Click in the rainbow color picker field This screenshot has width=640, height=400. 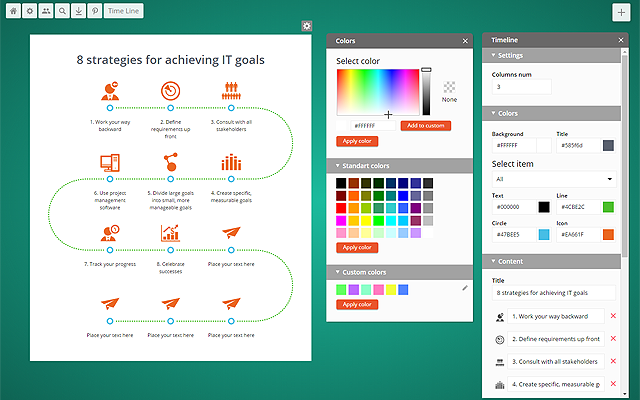(x=378, y=92)
